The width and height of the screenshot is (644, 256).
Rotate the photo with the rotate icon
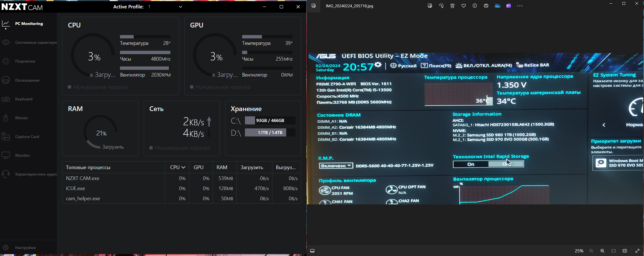click(441, 6)
